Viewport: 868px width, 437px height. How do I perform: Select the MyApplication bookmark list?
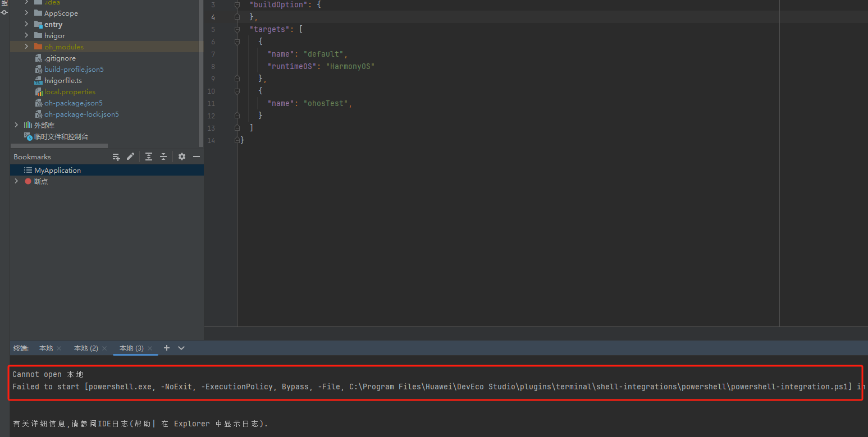107,170
